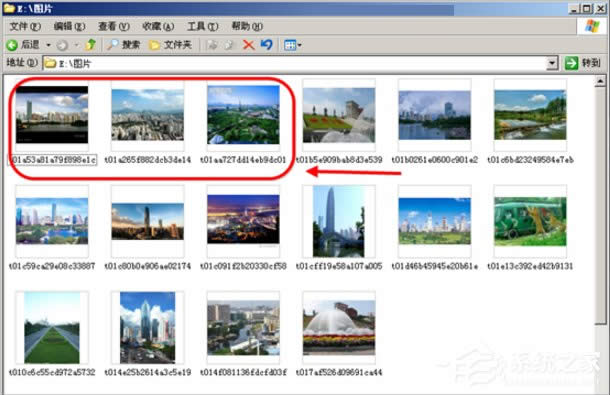This screenshot has height=395, width=610.
Task: Click the greyed Forward arrow icon
Action: pos(62,46)
